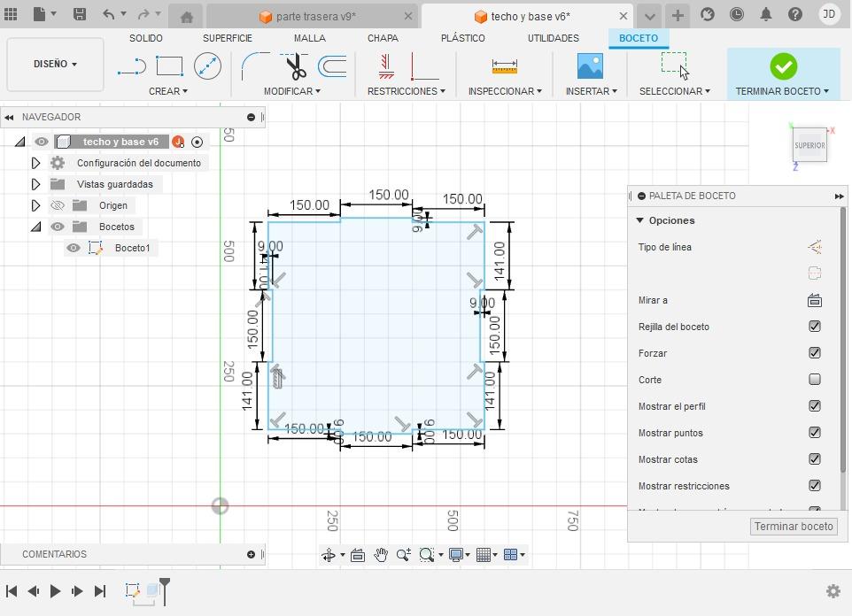
Task: Click the Tipo de línea construction icon
Action: (814, 247)
